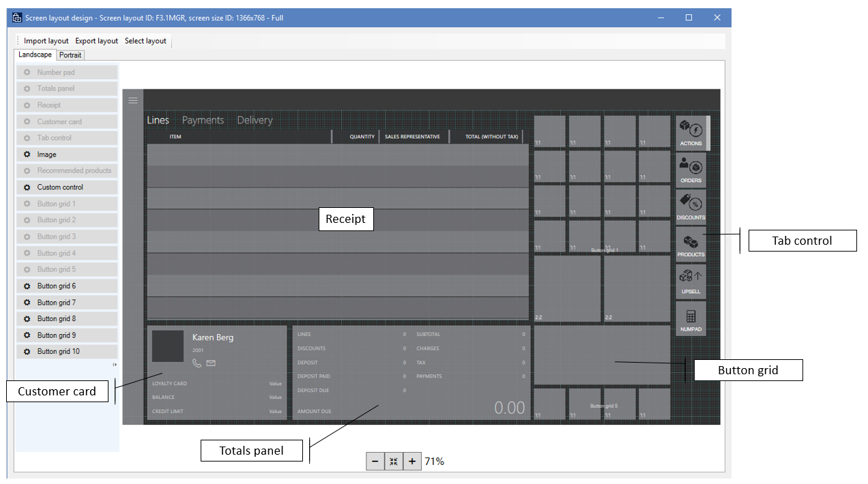Click Import layout
This screenshot has width=868, height=484.
(45, 40)
